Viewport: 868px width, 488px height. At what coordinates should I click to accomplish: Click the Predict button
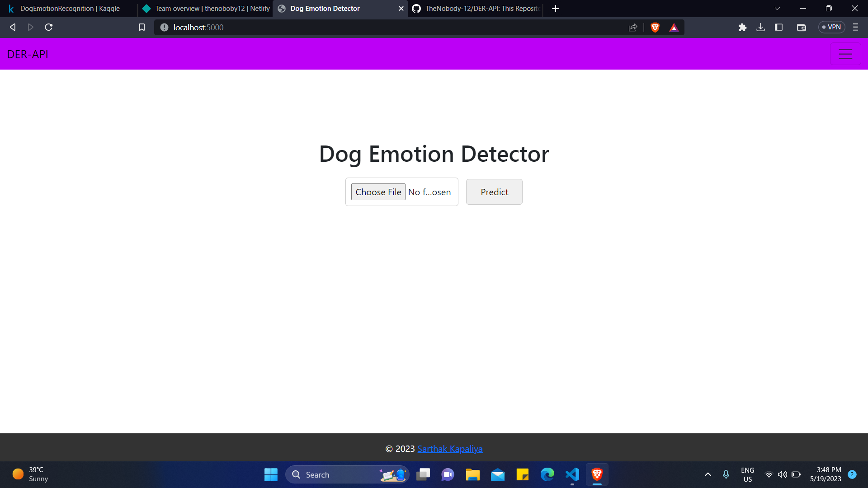[x=494, y=192]
